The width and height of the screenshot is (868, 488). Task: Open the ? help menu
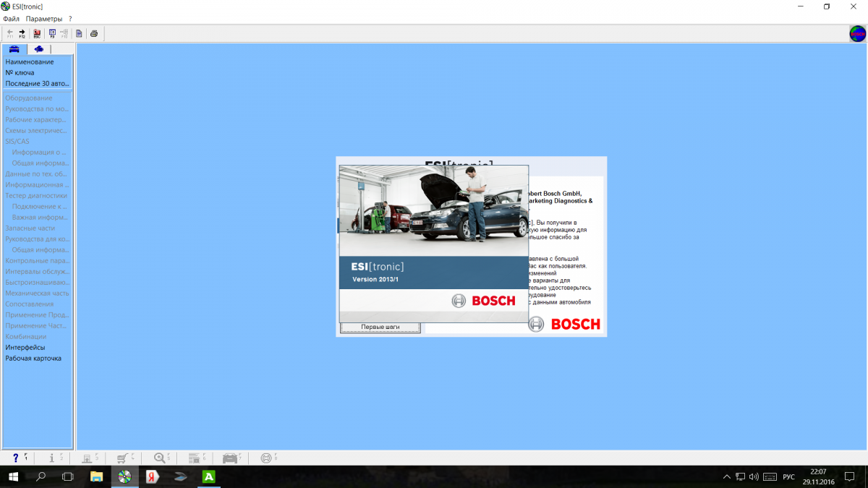point(70,18)
